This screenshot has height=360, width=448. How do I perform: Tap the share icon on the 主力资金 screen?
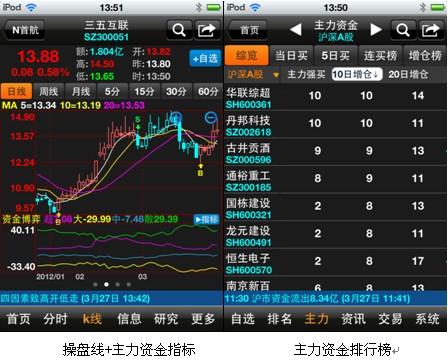431,30
